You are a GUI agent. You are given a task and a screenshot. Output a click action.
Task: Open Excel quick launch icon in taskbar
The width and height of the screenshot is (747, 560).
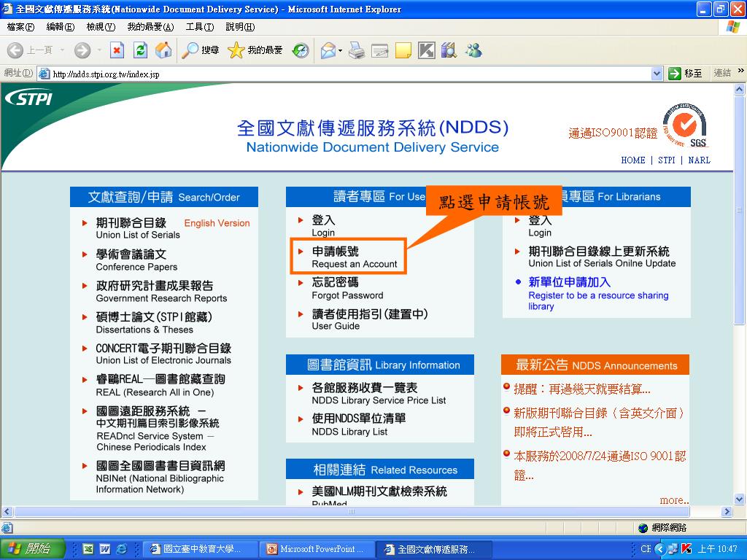coord(88,549)
